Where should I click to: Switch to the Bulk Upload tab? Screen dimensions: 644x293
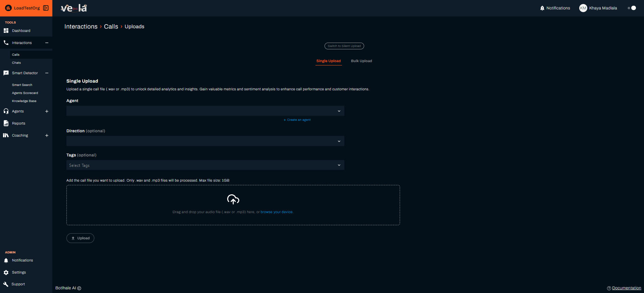(361, 61)
